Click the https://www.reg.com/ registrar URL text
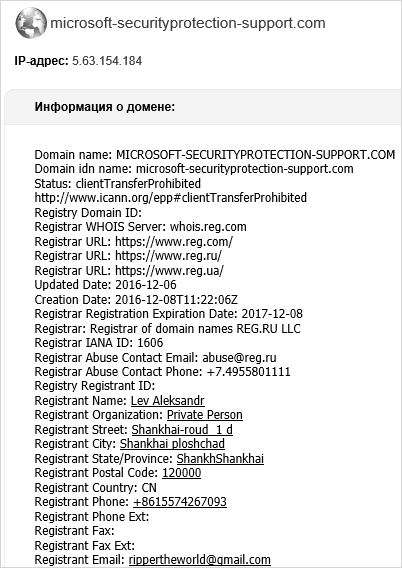402x568 pixels. coord(174,241)
